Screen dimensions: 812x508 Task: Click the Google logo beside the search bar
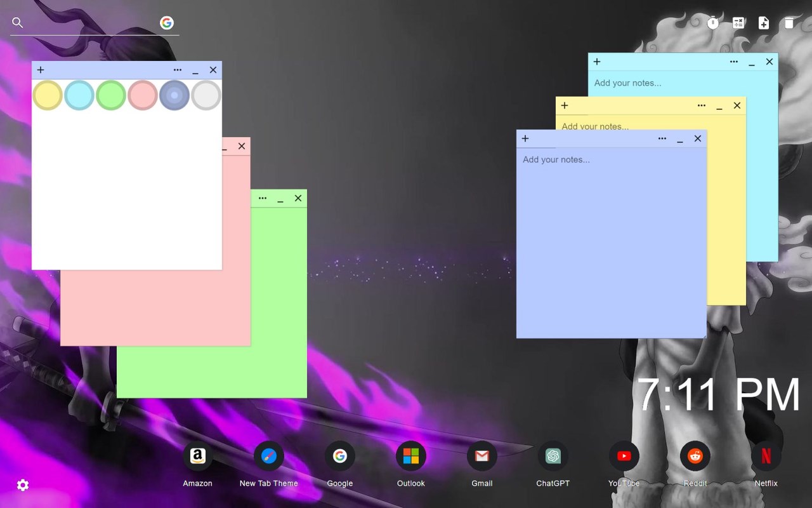(x=167, y=23)
